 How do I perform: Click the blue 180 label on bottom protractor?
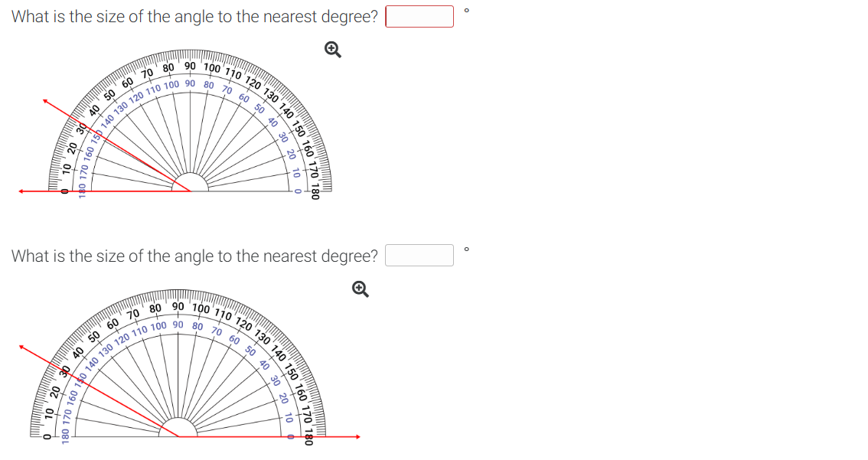click(x=65, y=436)
